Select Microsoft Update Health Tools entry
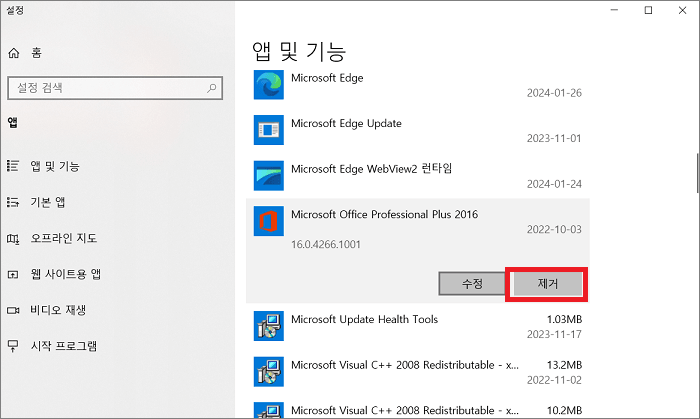 point(418,326)
